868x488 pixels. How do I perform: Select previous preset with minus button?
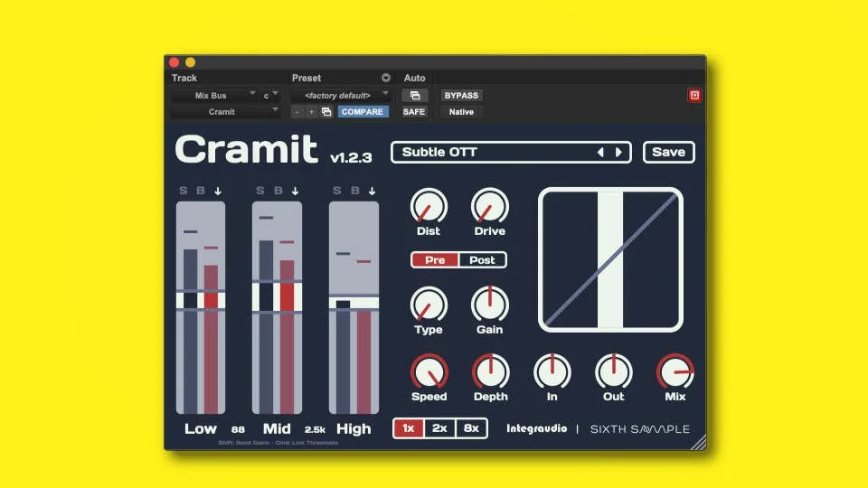[x=297, y=112]
